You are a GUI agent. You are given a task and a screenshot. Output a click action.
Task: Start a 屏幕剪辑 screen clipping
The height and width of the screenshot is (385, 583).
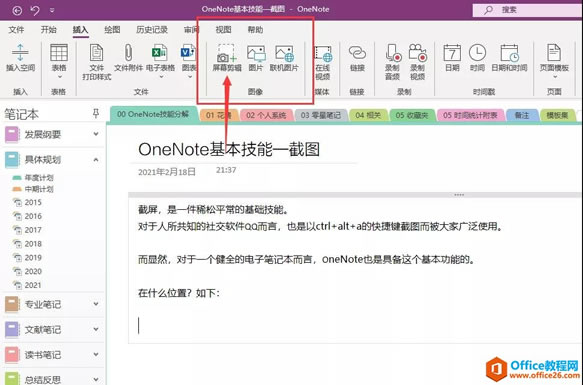coord(227,58)
